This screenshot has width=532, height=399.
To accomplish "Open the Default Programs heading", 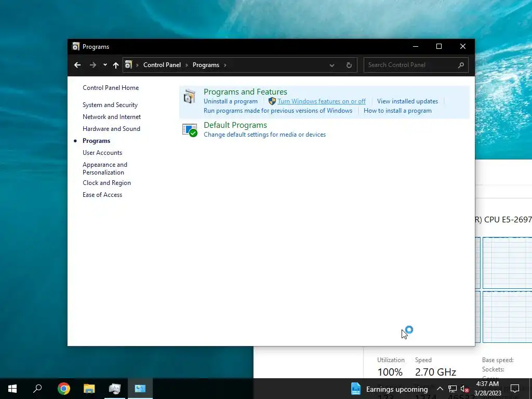I will click(235, 125).
